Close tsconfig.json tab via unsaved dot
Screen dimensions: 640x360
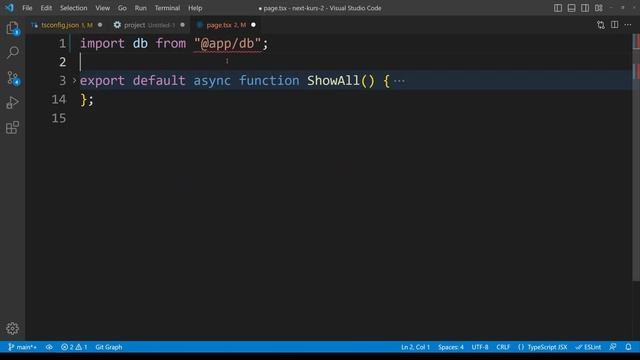(100, 25)
